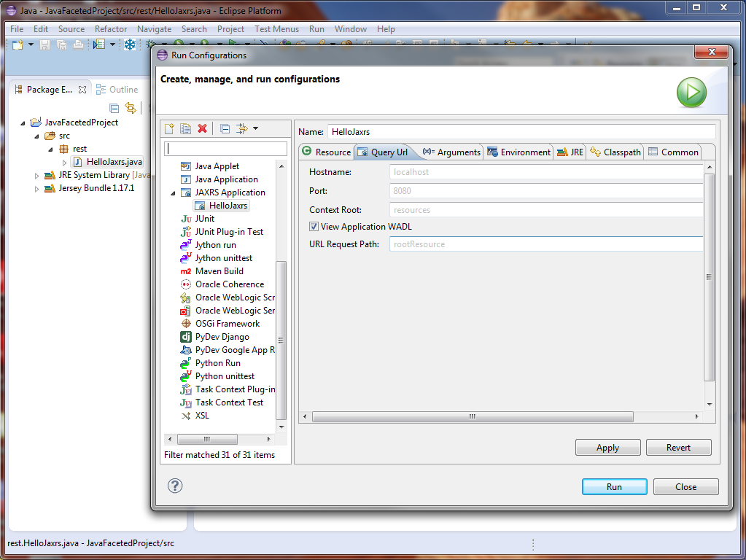The width and height of the screenshot is (746, 560).
Task: Collapse the JavaFacetedProject tree node
Action: 23,122
